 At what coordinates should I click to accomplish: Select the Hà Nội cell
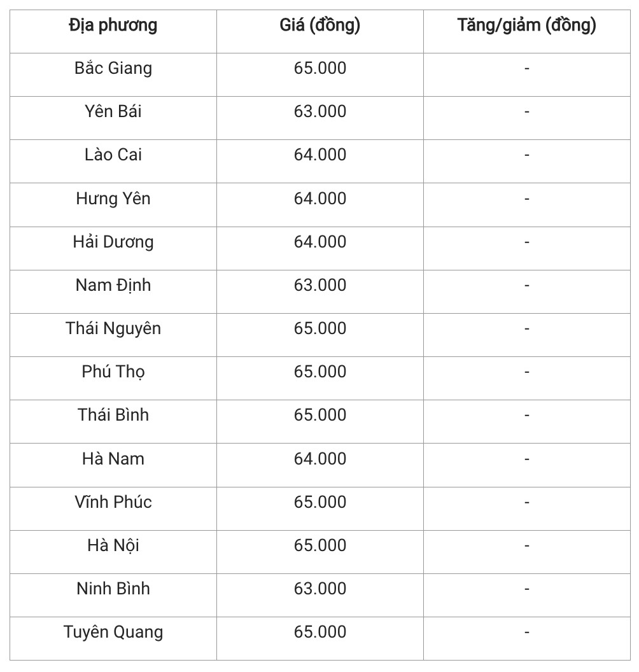pyautogui.click(x=113, y=545)
